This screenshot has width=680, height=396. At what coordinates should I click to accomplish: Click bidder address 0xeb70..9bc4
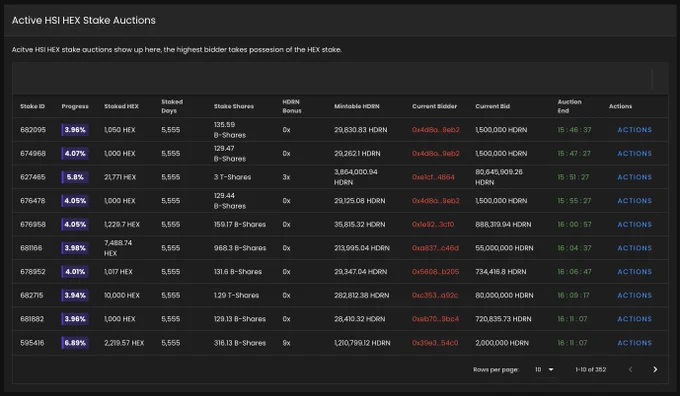point(435,319)
